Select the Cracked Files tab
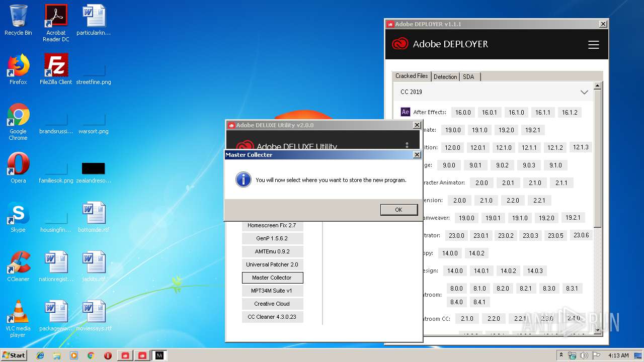This screenshot has height=362, width=644. coord(412,76)
